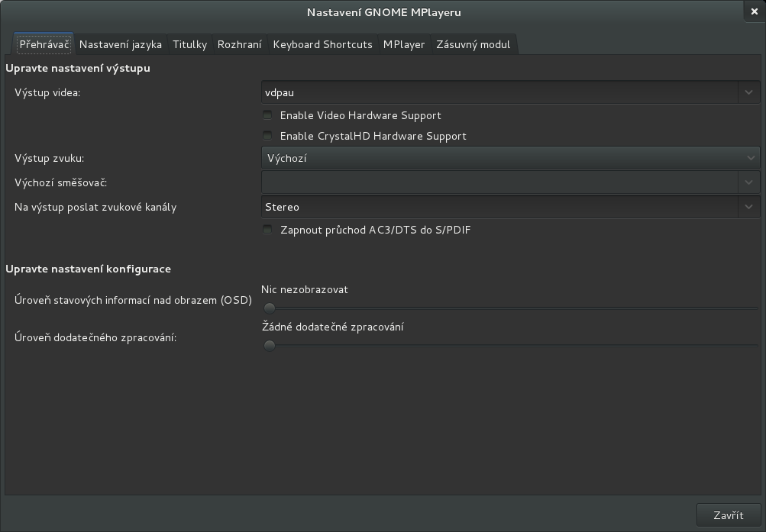Click the Výstup zvuku label
This screenshot has width=766, height=532.
[x=50, y=159]
